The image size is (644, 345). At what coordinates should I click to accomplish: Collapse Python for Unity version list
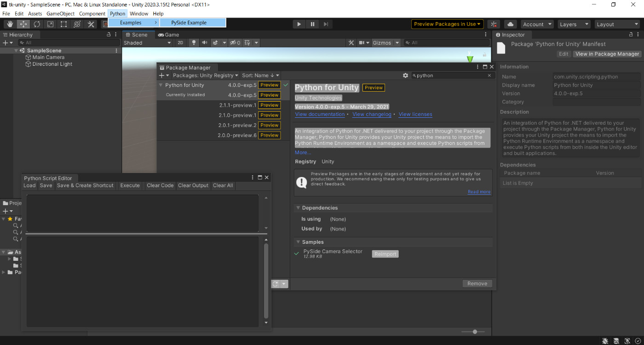pyautogui.click(x=161, y=85)
